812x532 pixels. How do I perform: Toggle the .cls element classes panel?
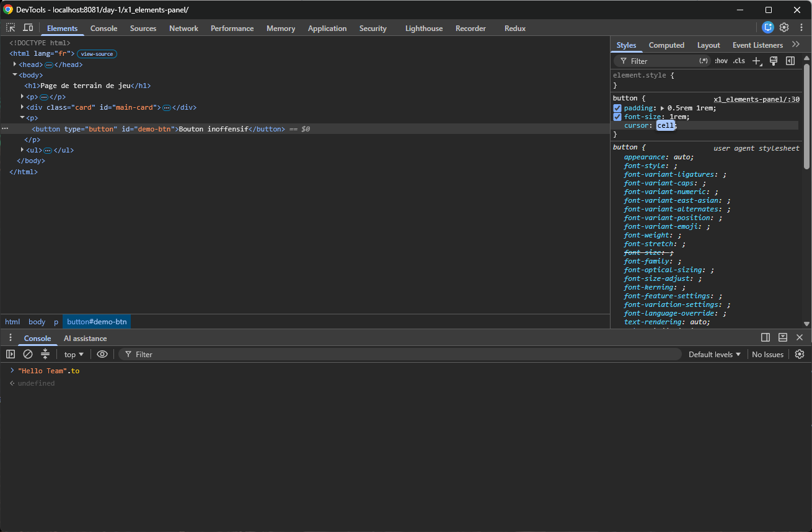click(739, 61)
